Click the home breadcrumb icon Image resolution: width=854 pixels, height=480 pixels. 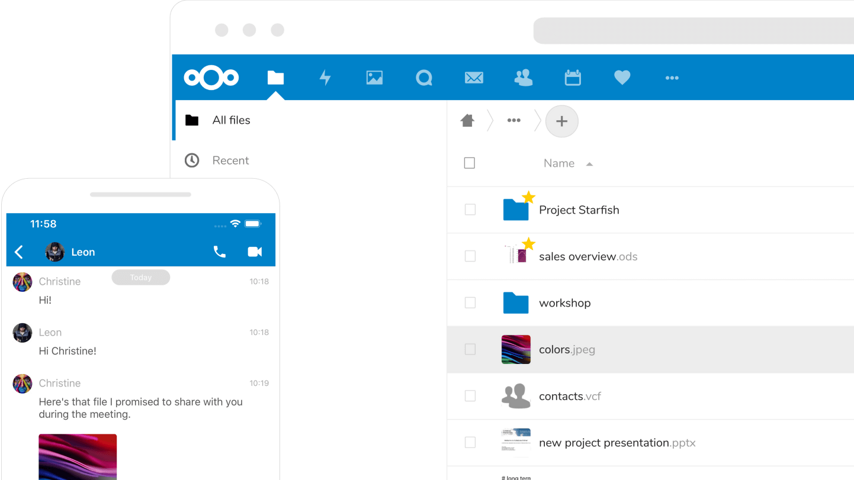[467, 121]
